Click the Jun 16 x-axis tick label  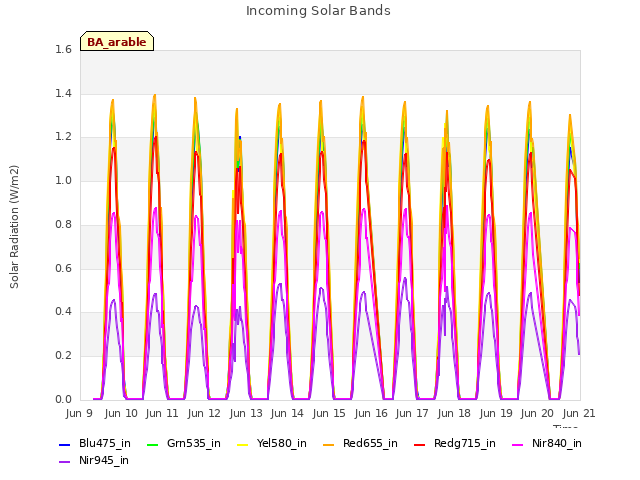(x=371, y=413)
